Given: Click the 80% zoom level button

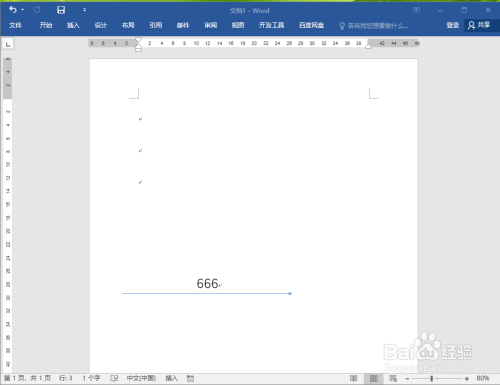Looking at the screenshot, I should [x=483, y=378].
